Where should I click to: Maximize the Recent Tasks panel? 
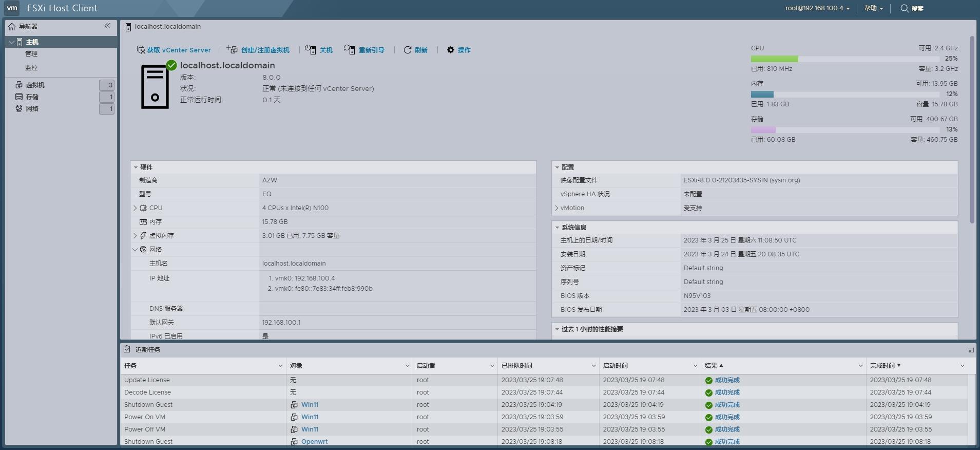coord(971,350)
